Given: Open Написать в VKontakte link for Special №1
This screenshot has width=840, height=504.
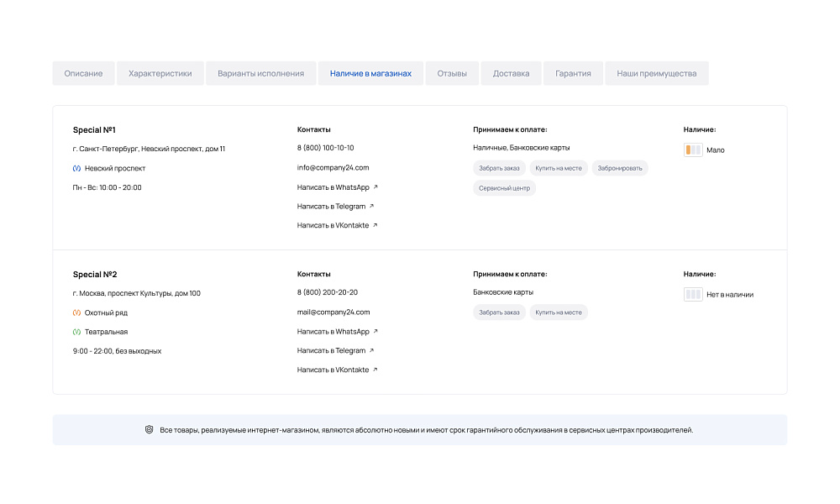Looking at the screenshot, I should 333,225.
